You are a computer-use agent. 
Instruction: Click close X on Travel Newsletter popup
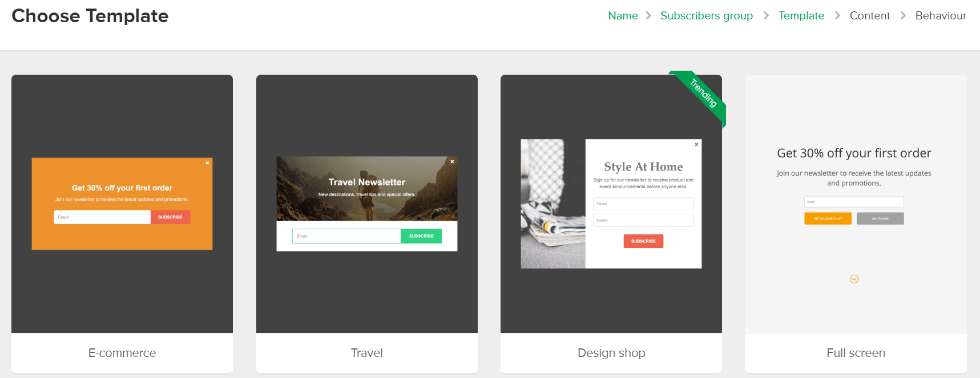452,162
